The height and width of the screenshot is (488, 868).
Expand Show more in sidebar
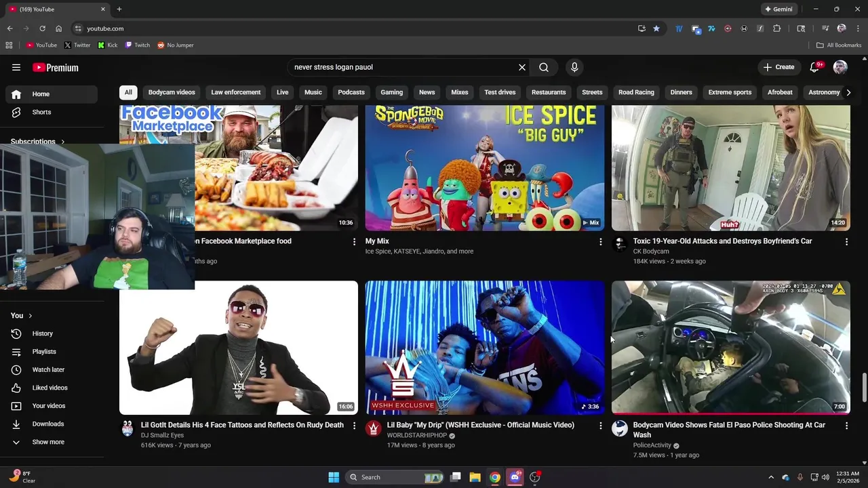pyautogui.click(x=52, y=442)
